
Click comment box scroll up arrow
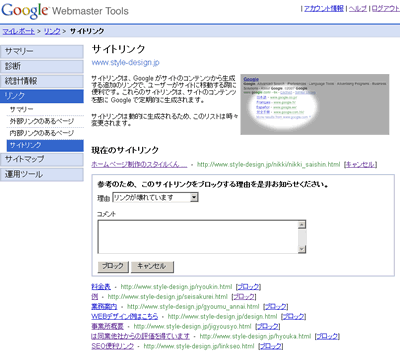[x=302, y=225]
